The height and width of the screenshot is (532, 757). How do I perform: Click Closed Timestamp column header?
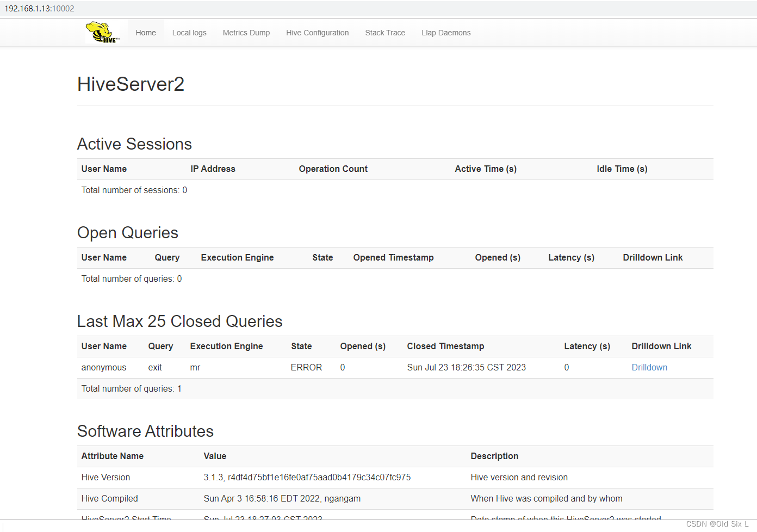click(x=445, y=347)
